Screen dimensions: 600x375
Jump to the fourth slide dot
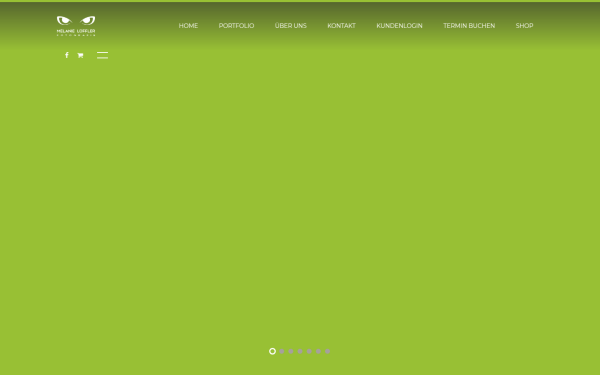point(300,351)
